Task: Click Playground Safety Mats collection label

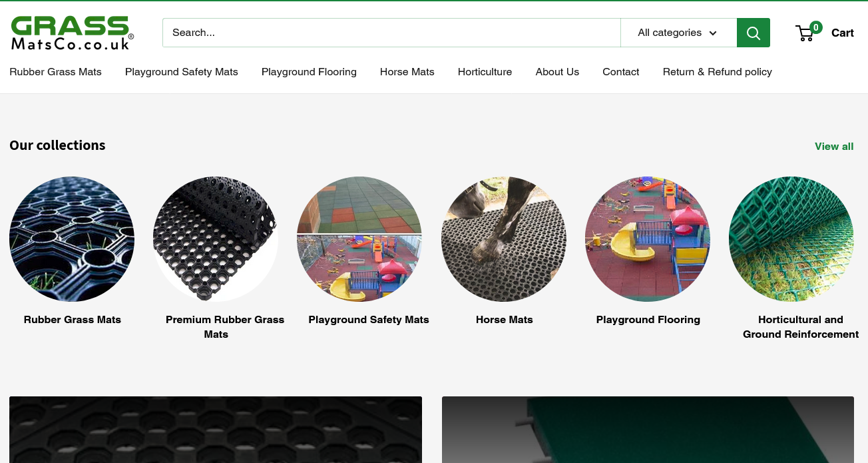Action: tap(369, 320)
